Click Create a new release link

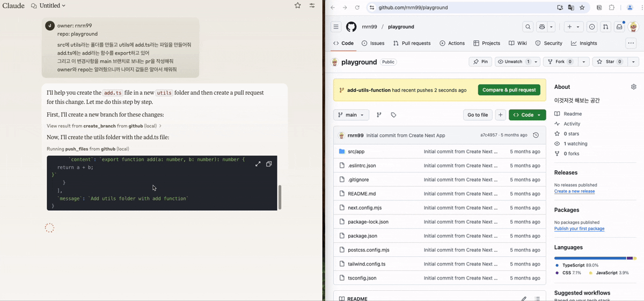pyautogui.click(x=574, y=191)
